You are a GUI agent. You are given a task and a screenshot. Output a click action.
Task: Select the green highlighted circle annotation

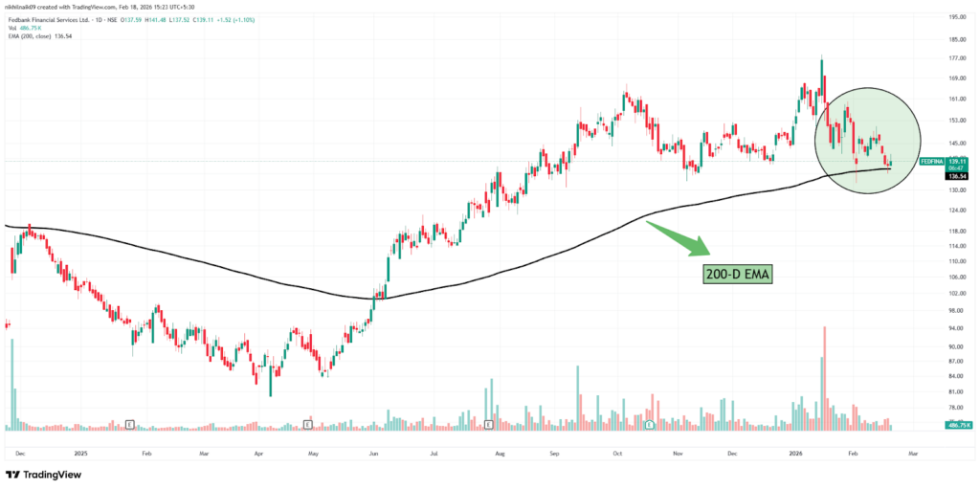click(x=867, y=141)
